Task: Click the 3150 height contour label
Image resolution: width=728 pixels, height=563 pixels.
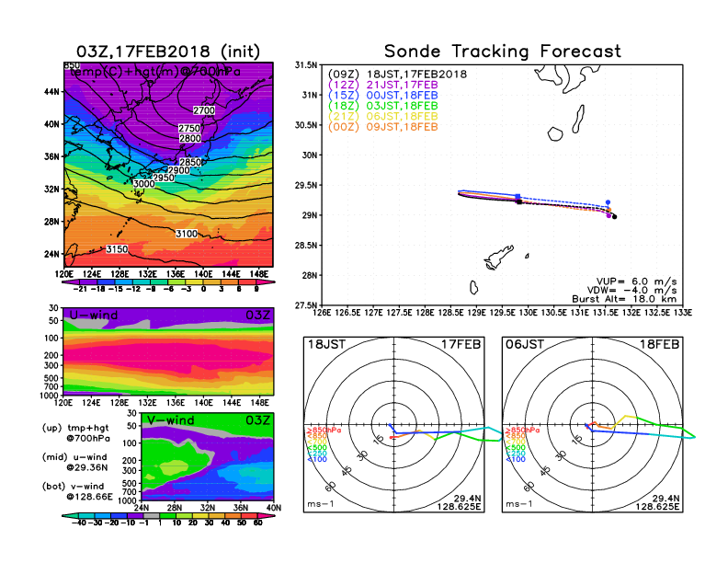Action: [117, 249]
